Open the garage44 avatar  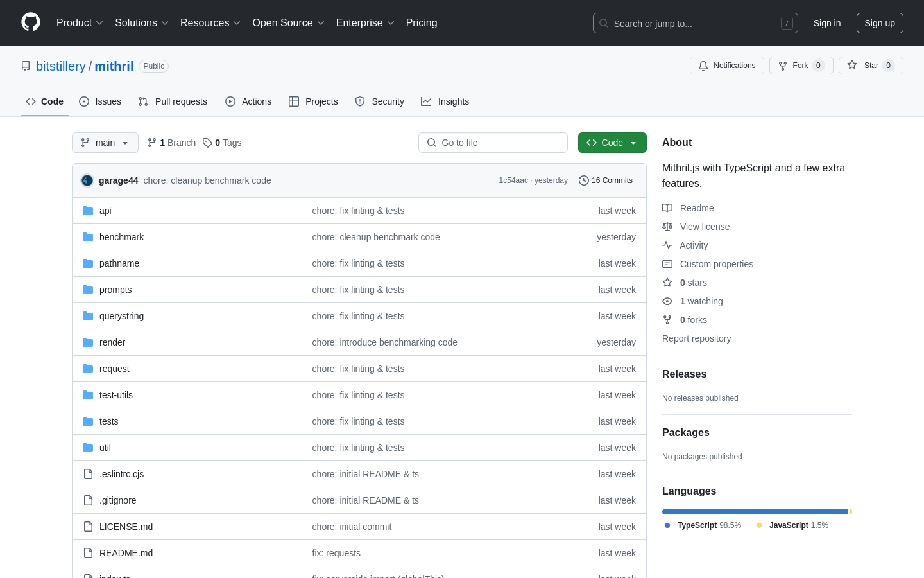coord(87,180)
